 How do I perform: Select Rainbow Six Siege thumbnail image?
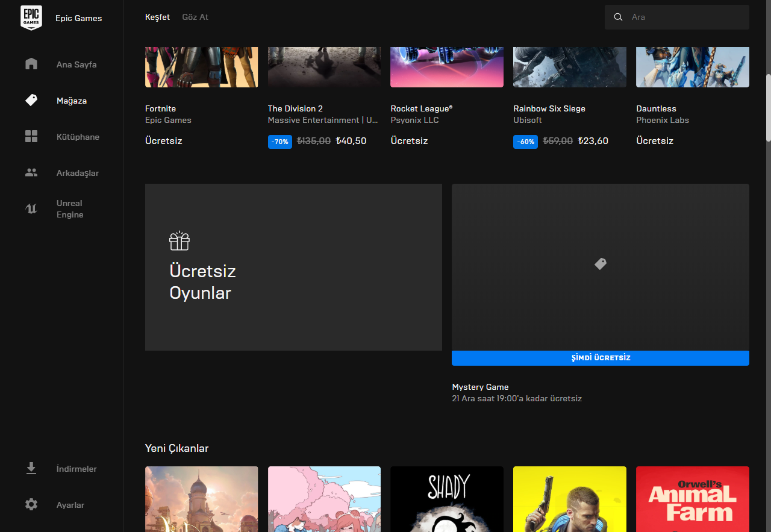(569, 67)
